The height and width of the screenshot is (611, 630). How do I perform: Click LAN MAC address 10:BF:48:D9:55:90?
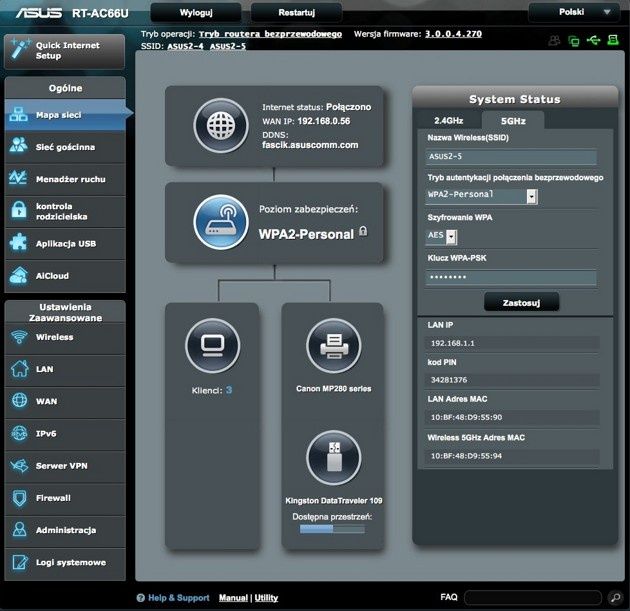tap(466, 417)
